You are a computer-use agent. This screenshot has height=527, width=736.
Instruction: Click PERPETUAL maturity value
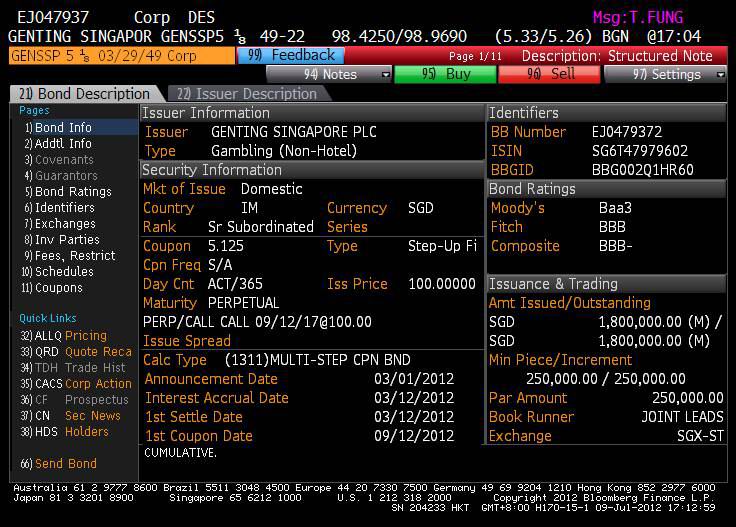[243, 303]
